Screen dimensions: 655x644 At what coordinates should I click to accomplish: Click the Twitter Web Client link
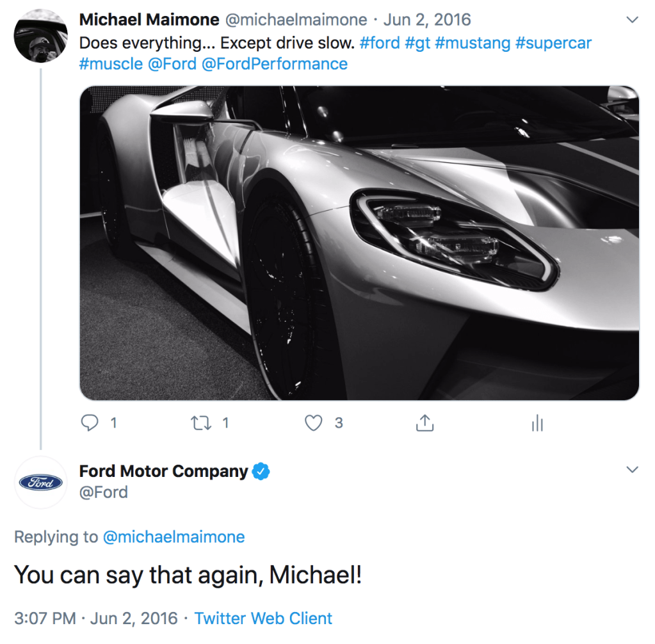[x=263, y=618]
